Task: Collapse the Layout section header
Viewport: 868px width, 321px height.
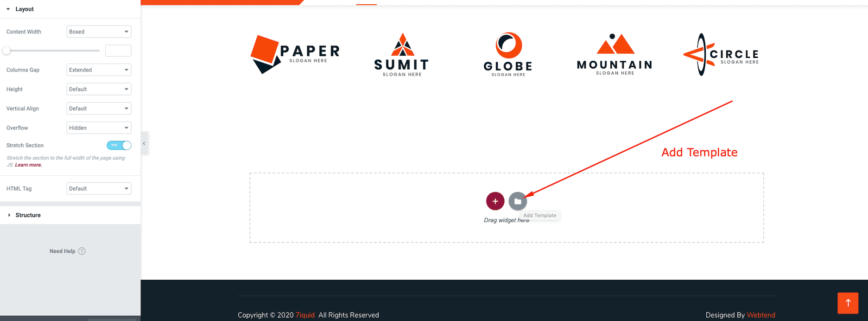Action: tap(24, 9)
